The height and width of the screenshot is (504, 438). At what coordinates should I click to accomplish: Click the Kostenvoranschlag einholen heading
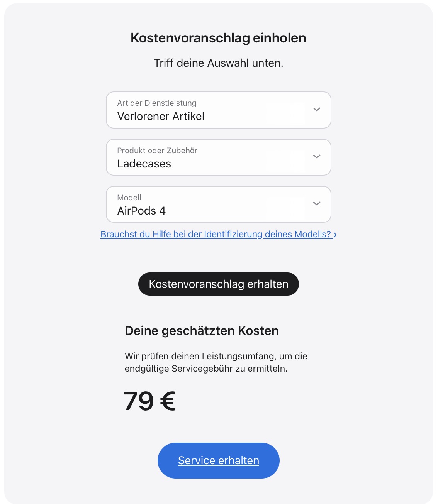(218, 38)
